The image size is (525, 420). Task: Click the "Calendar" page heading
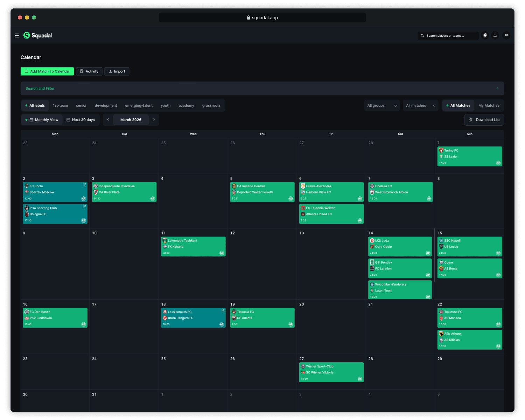pyautogui.click(x=31, y=57)
